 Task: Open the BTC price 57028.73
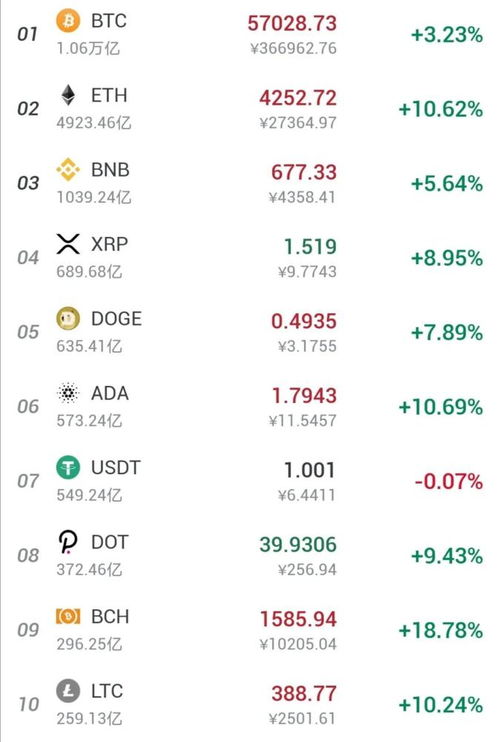point(292,23)
